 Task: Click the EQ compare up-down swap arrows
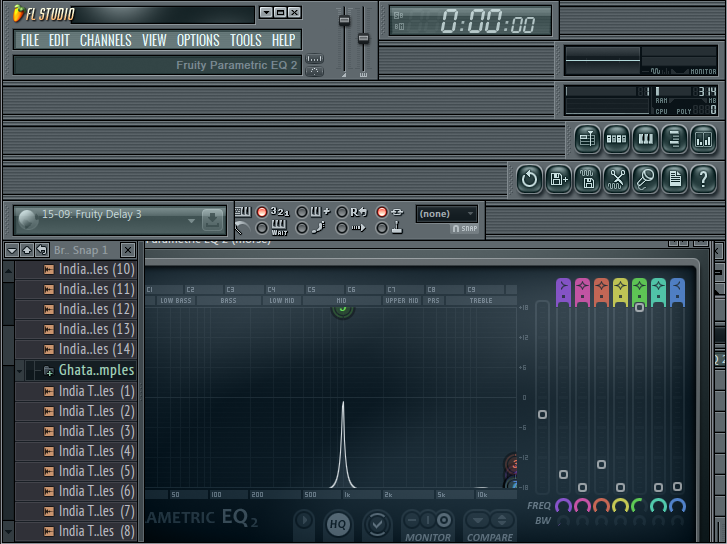pos(502,520)
